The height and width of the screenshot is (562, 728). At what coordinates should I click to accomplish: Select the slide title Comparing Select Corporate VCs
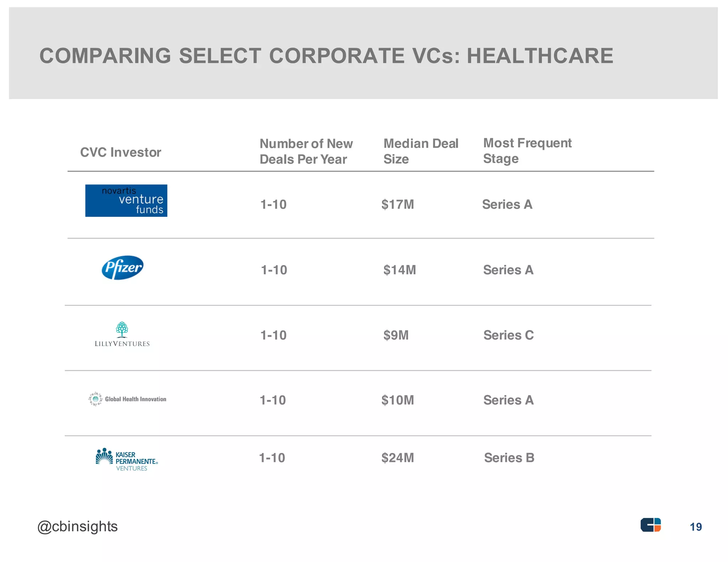click(326, 56)
